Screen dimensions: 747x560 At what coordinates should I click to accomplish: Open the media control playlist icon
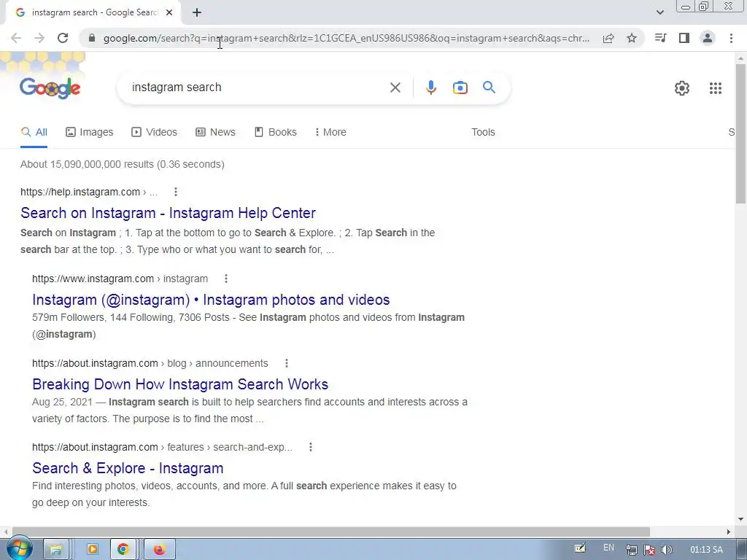pos(660,38)
